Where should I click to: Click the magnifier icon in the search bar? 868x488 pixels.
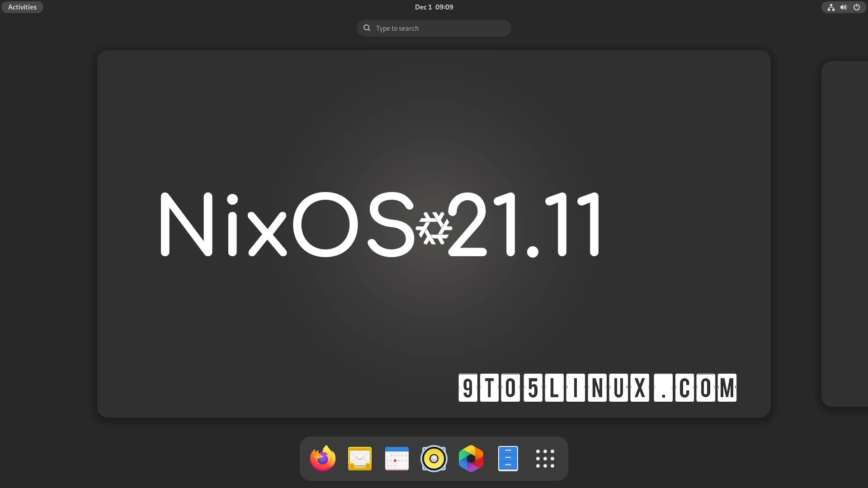click(367, 28)
